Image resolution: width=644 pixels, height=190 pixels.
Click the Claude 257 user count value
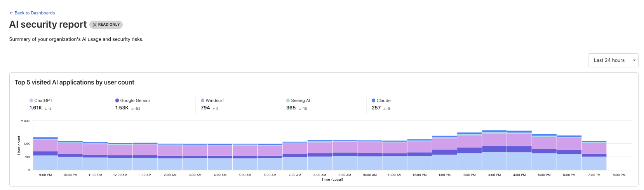point(376,108)
